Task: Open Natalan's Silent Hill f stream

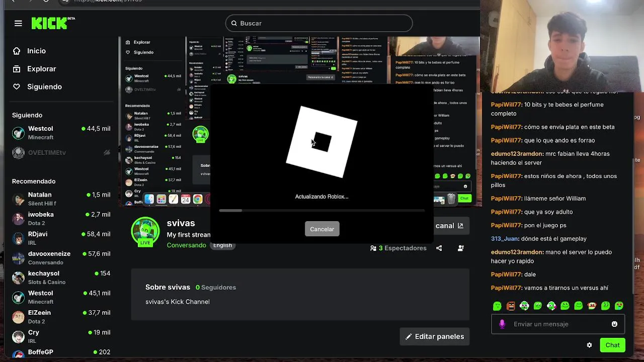Action: click(61, 199)
